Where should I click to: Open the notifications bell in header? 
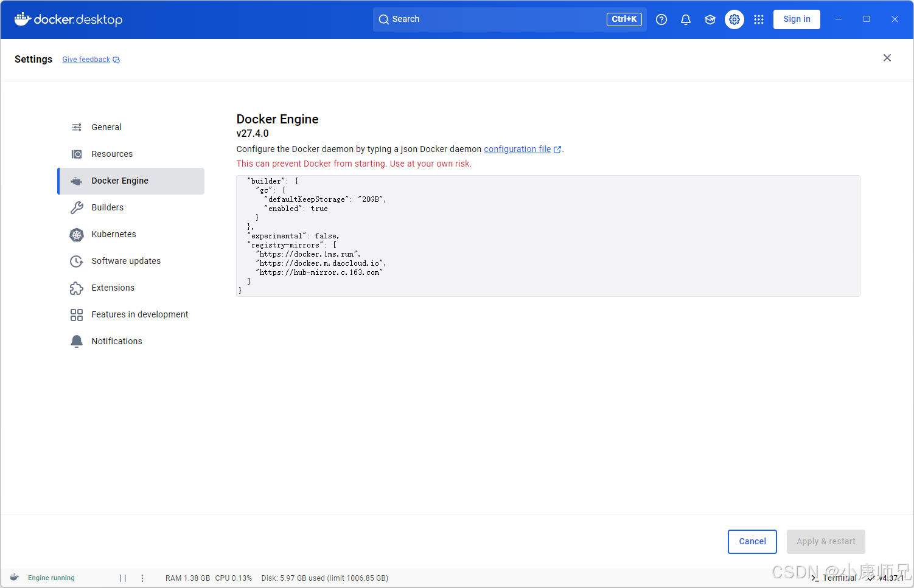point(686,19)
